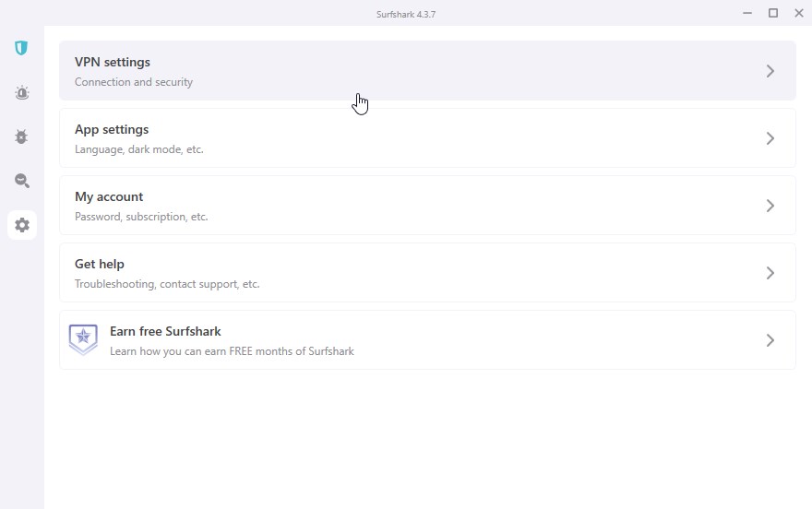Open the App settings menu entry
Screen dimensions: 812x509
pos(427,138)
